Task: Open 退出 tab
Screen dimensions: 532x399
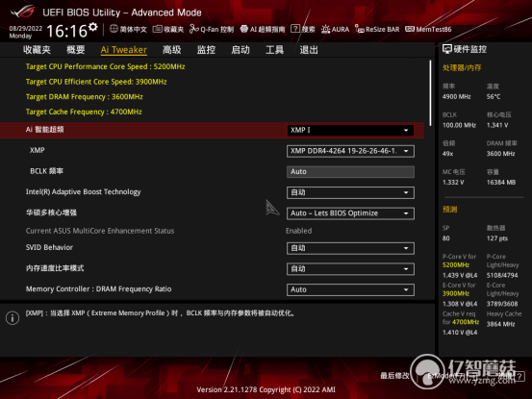Action: tap(309, 50)
